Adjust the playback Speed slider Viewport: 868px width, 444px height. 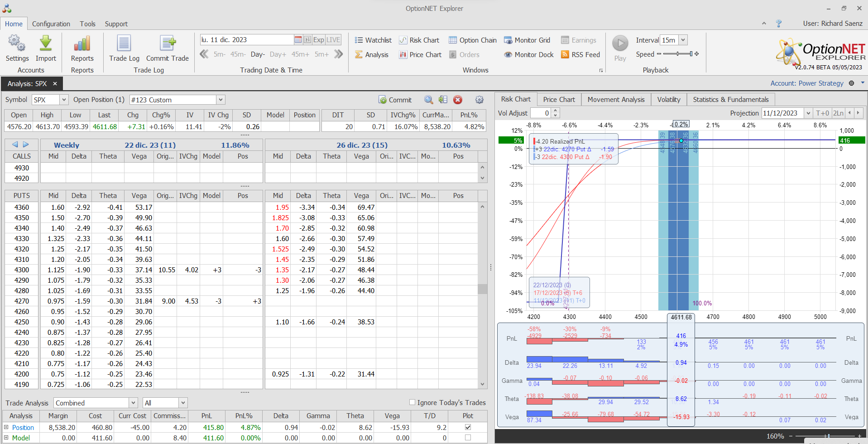click(677, 54)
